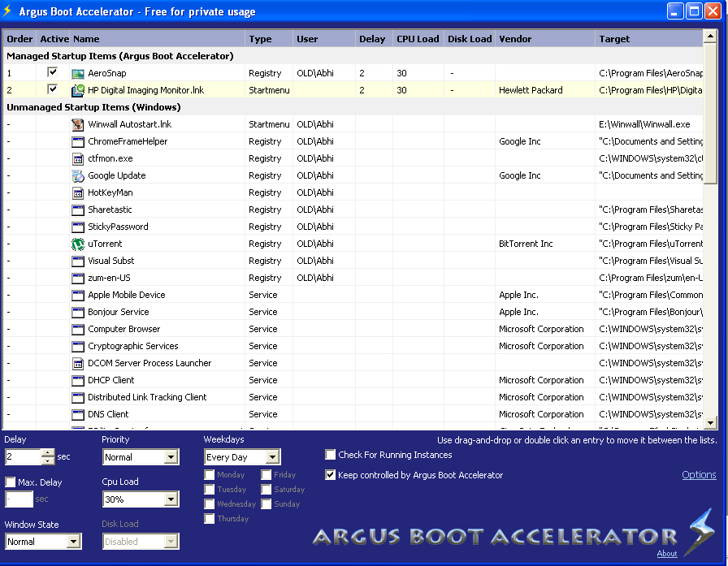Screen dimensions: 728x566
Task: Toggle Keep controlled by Argus Boot Accelerator
Action: tap(330, 475)
